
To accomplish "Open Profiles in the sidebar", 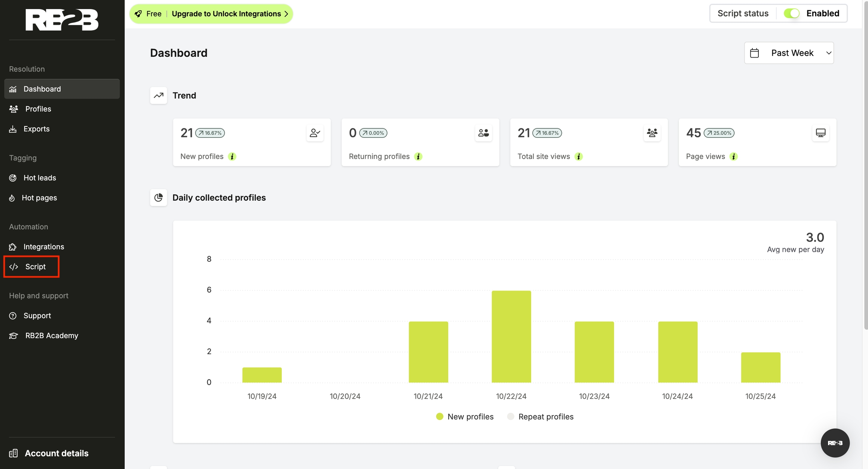I will click(x=38, y=109).
